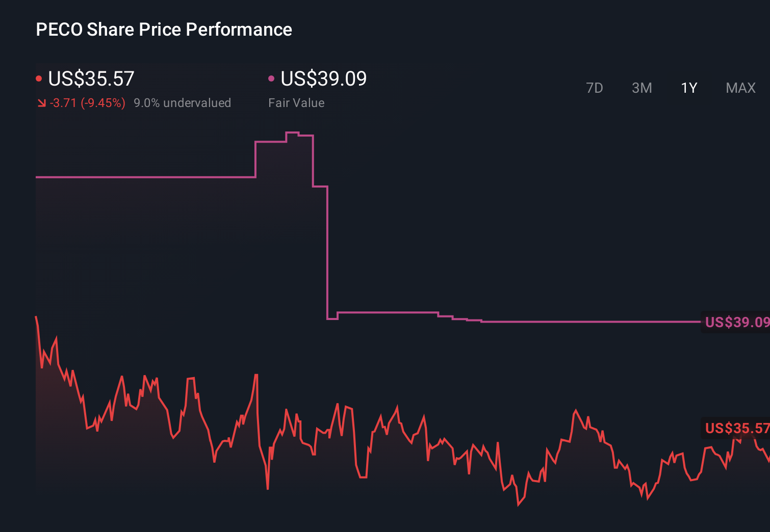Select the US$35.57 share price tag
This screenshot has height=532, width=770.
pyautogui.click(x=736, y=429)
